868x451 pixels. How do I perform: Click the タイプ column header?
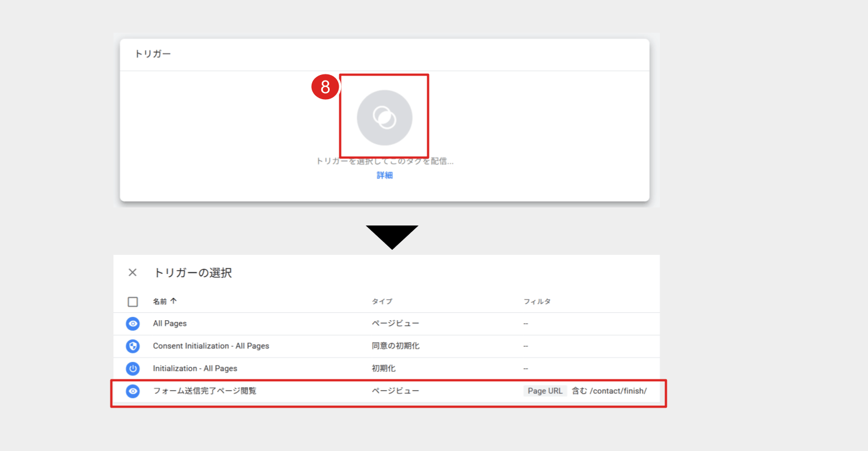pos(382,302)
